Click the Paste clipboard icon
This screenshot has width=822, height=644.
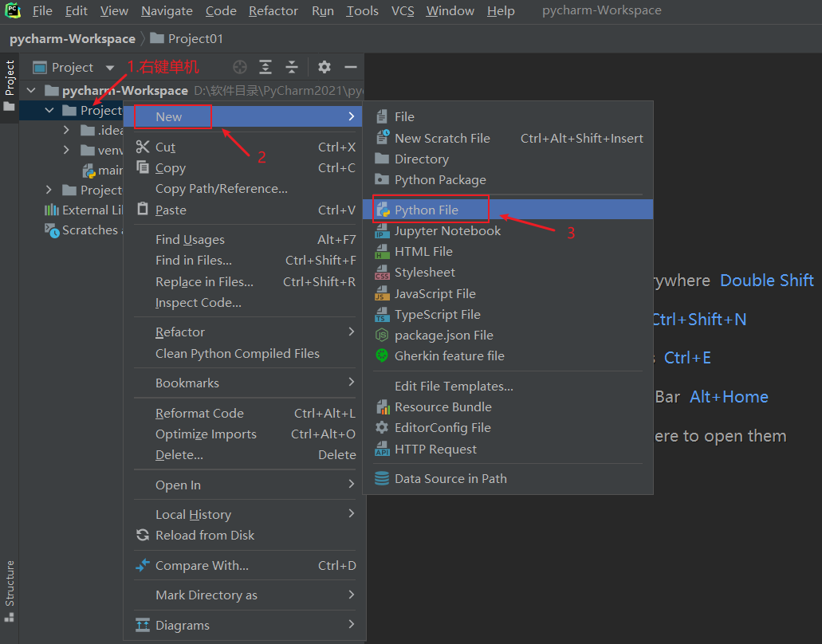(143, 209)
